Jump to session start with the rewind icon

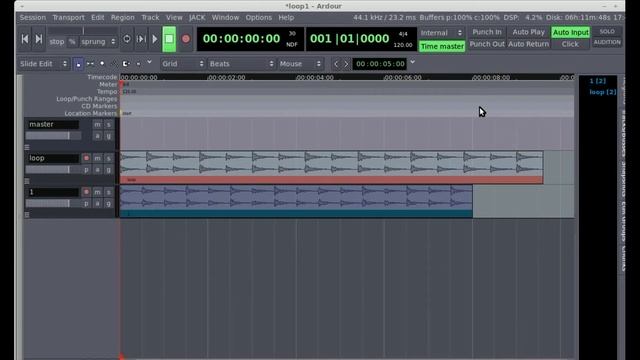tap(25, 39)
